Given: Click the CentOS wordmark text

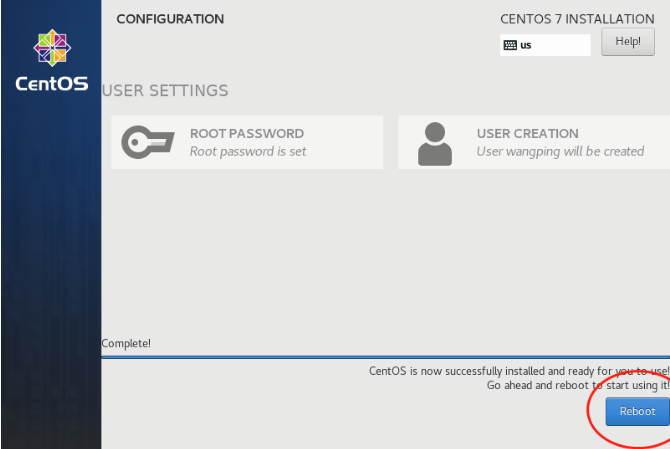Looking at the screenshot, I should [51, 83].
